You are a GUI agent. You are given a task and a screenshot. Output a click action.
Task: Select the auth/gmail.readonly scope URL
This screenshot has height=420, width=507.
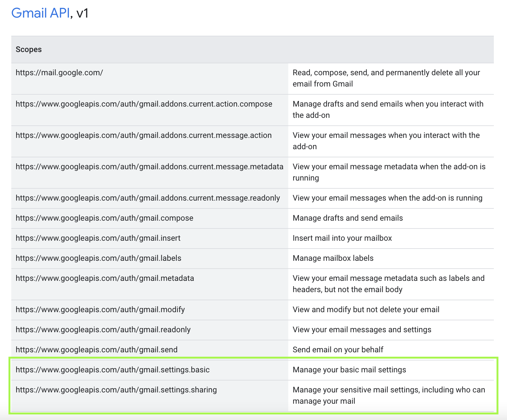[103, 330]
